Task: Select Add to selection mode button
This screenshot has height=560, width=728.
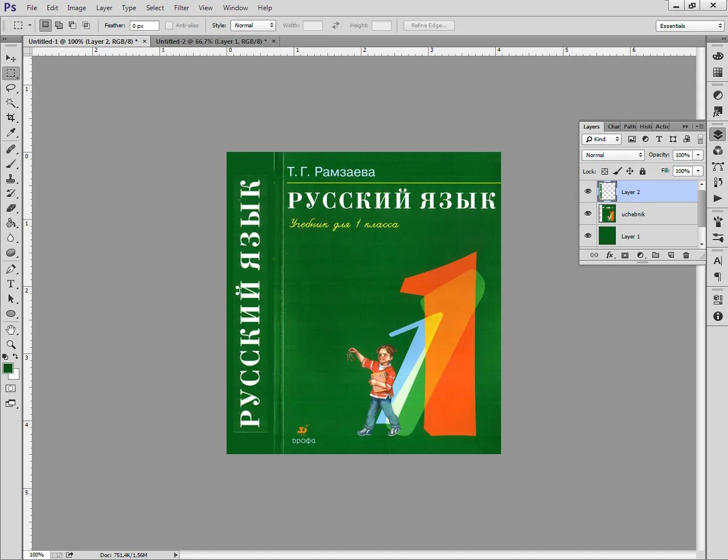Action: [59, 26]
